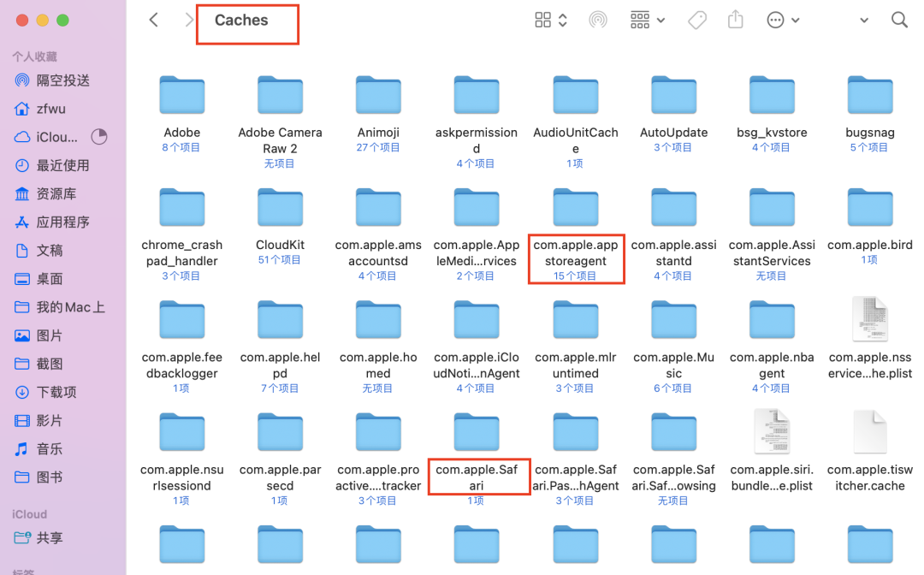Select the com.apple.feedbacklogger folder
This screenshot has width=924, height=575.
[x=182, y=319]
